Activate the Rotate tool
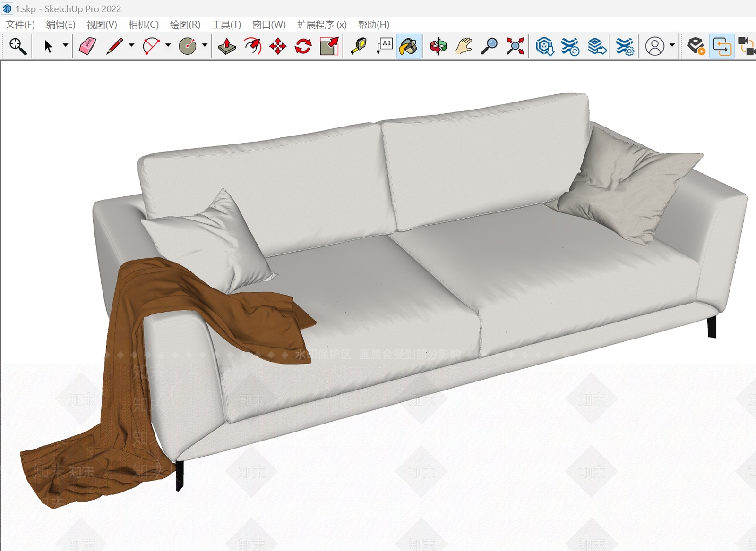 (303, 46)
